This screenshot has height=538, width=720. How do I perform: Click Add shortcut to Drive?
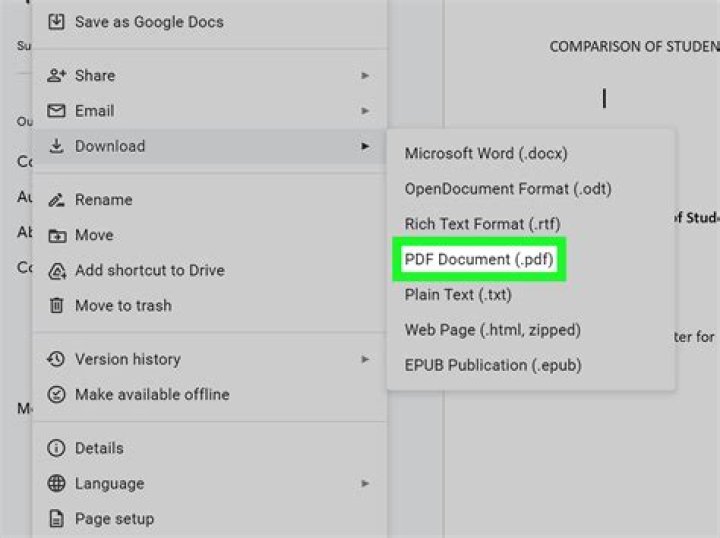click(149, 271)
